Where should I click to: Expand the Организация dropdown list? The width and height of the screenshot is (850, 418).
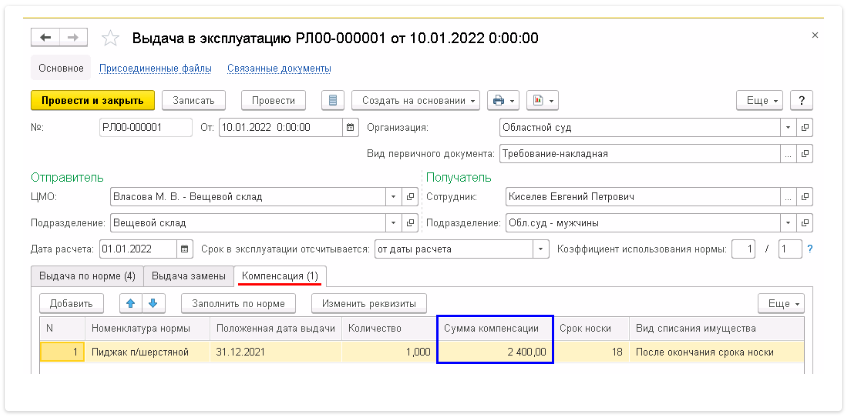tap(789, 128)
